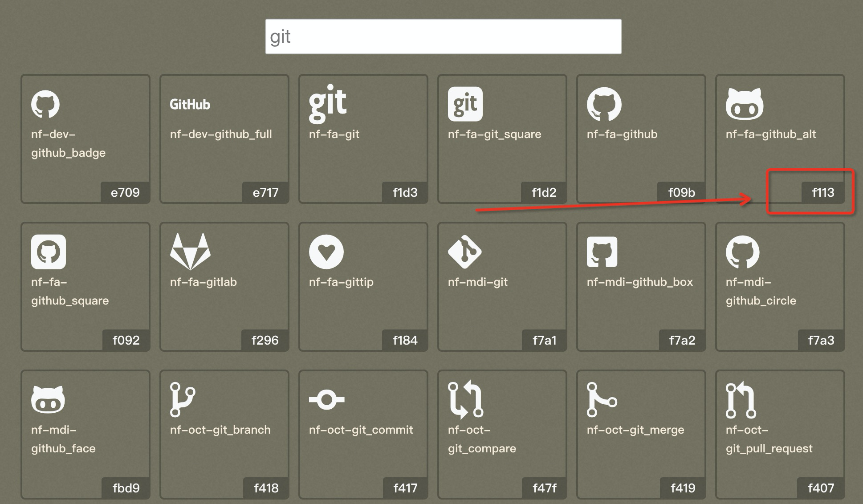Image resolution: width=863 pixels, height=504 pixels.
Task: Click the nf-mdi-git diamond icon
Action: point(464,252)
